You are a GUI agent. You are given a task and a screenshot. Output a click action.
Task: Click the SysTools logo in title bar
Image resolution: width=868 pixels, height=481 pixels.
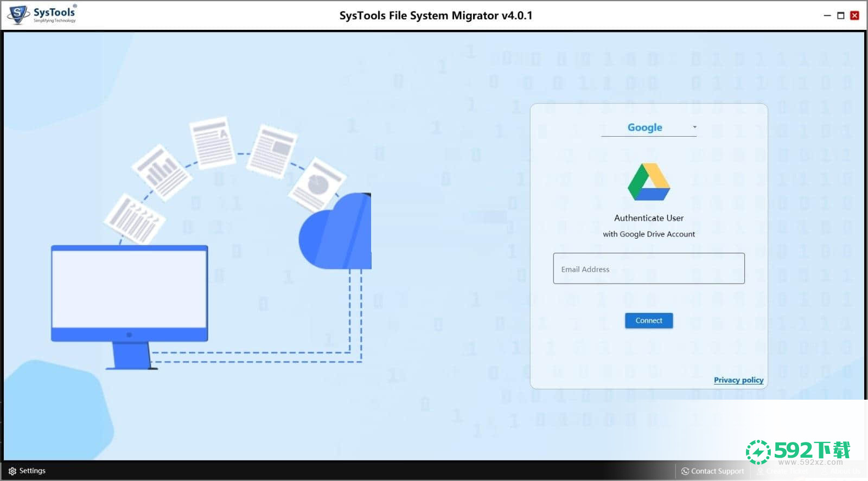point(42,15)
